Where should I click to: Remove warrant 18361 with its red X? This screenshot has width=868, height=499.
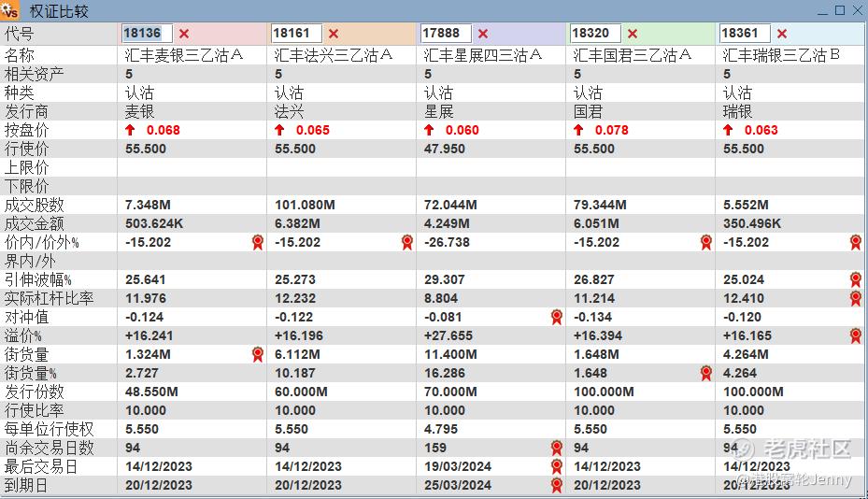pyautogui.click(x=782, y=34)
